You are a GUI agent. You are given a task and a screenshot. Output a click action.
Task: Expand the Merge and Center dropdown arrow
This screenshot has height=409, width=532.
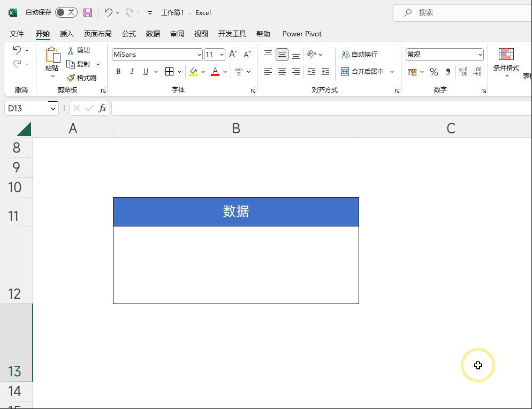click(x=392, y=72)
